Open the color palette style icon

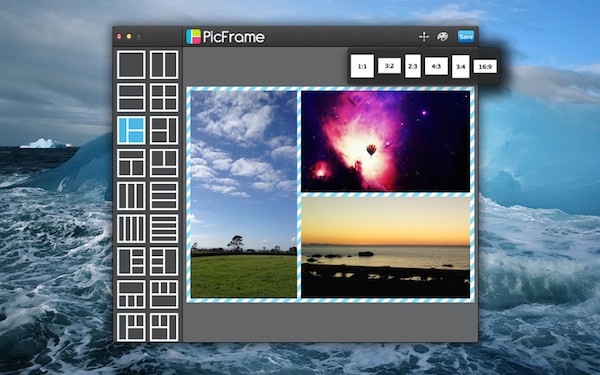(442, 37)
